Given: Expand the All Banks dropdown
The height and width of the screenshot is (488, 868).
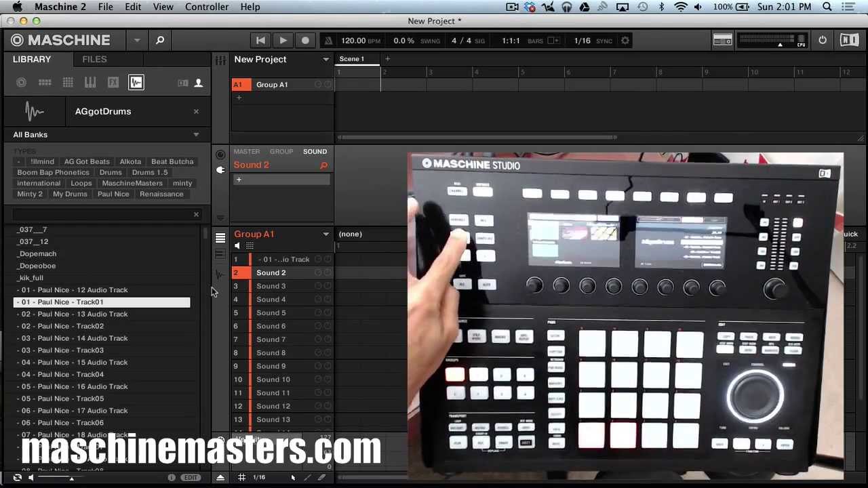Looking at the screenshot, I should tap(196, 135).
